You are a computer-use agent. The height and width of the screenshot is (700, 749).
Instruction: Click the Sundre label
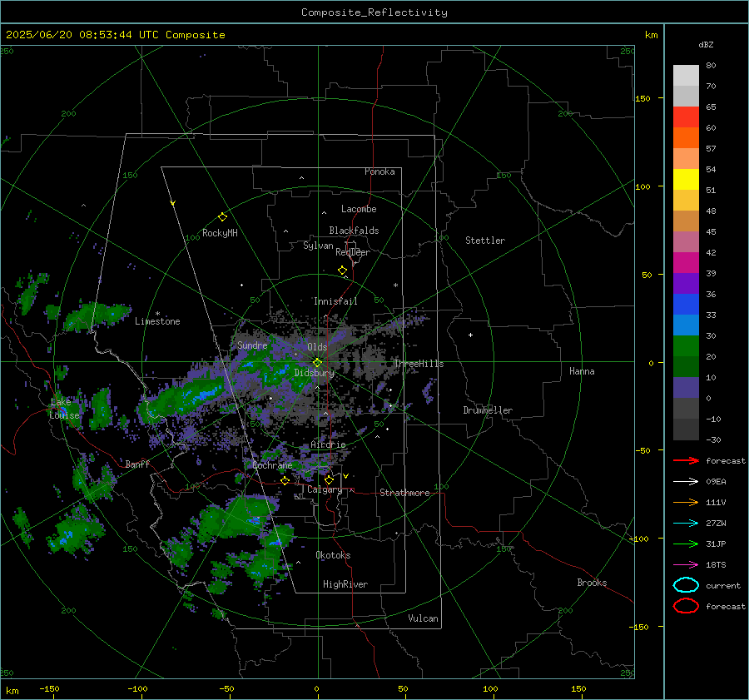tap(252, 345)
